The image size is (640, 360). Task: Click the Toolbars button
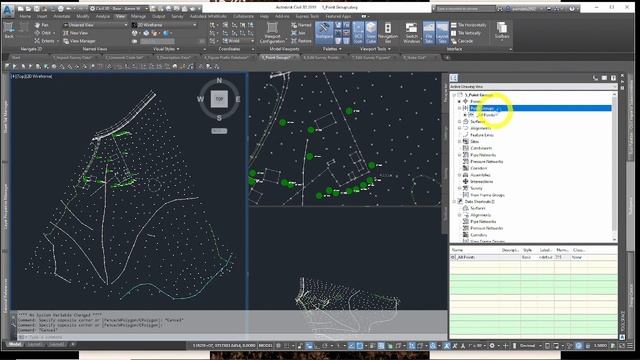pyautogui.click(x=502, y=31)
